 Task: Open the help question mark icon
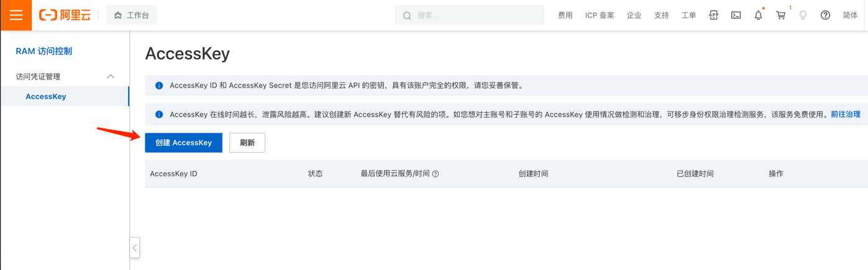[x=825, y=15]
